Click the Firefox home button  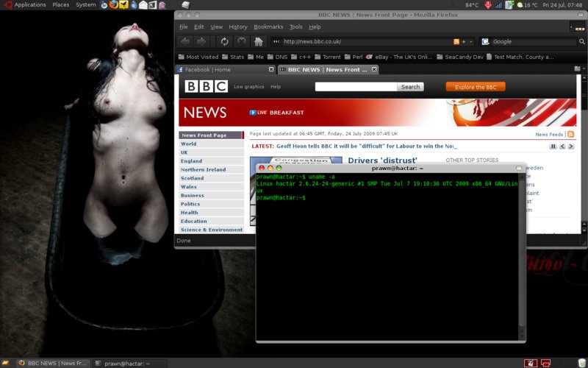tap(258, 42)
